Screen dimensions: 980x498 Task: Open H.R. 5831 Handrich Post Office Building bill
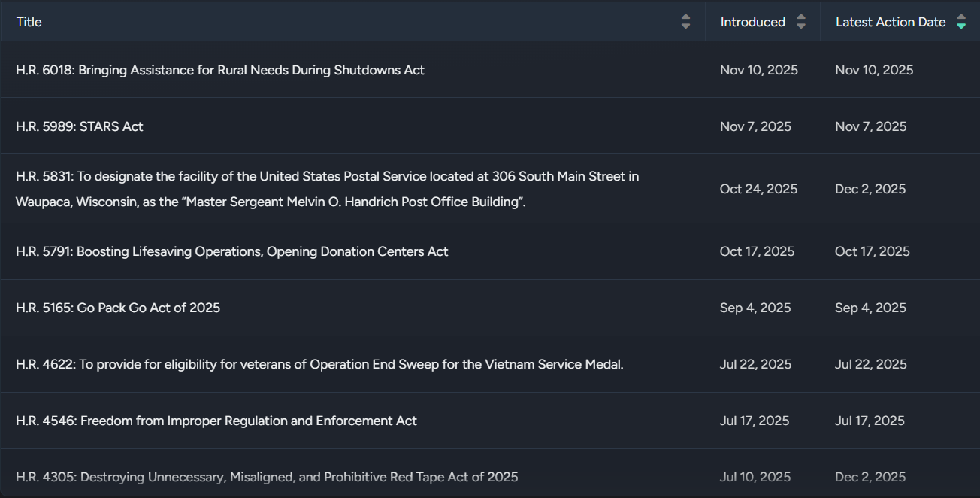327,189
